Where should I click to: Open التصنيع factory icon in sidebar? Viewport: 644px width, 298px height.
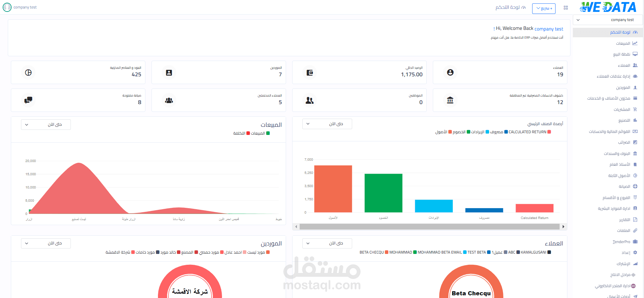[x=635, y=120]
